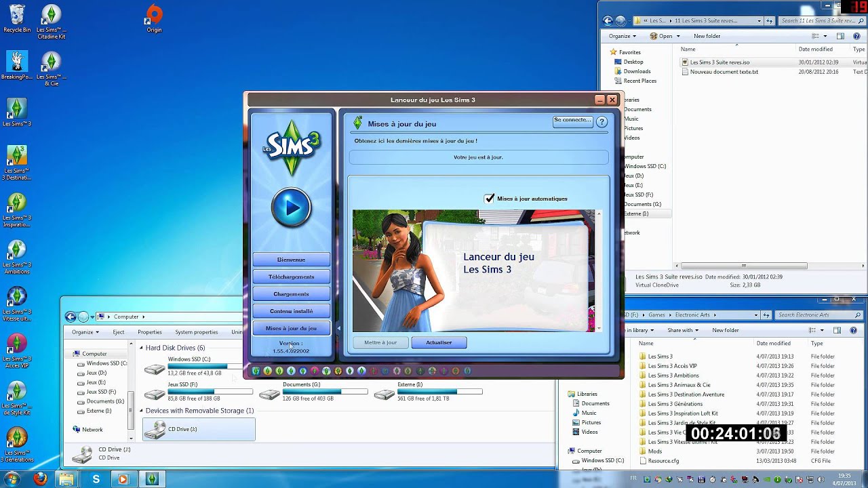Open Les Sims 3 Générations desktop shortcut
Screen dimensions: 868x488
(x=17, y=445)
